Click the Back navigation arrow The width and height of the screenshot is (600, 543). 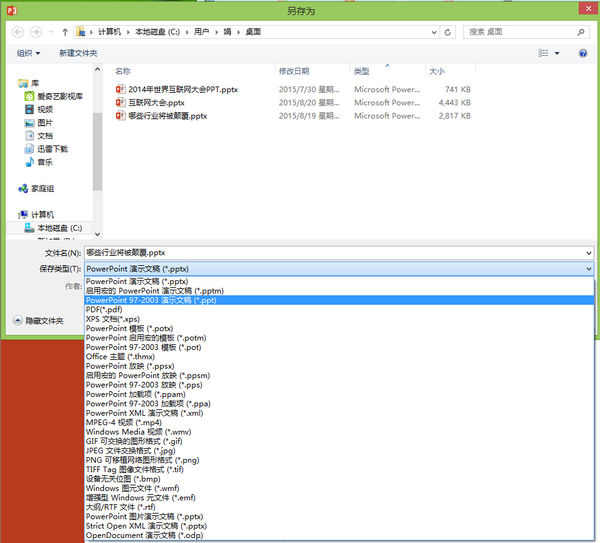coord(18,32)
